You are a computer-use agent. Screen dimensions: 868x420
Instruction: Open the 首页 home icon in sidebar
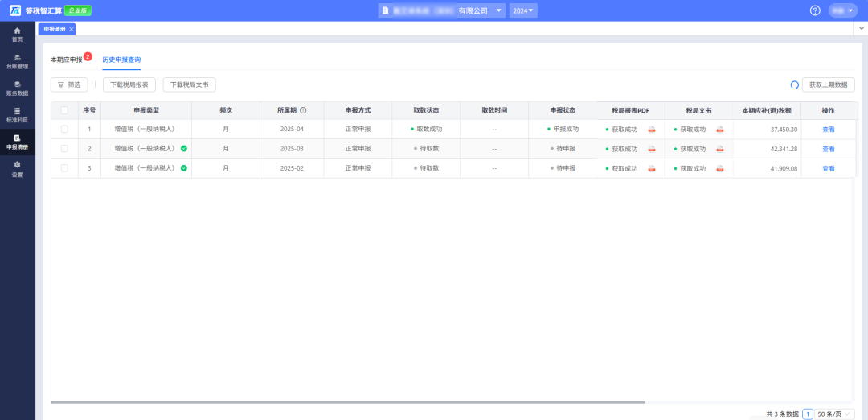pos(17,34)
